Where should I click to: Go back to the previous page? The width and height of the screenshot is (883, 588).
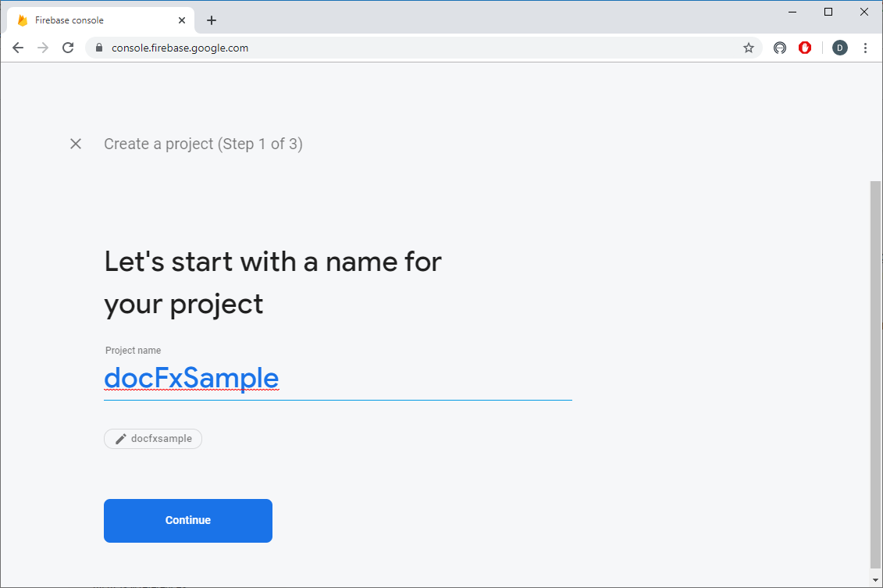pos(18,48)
